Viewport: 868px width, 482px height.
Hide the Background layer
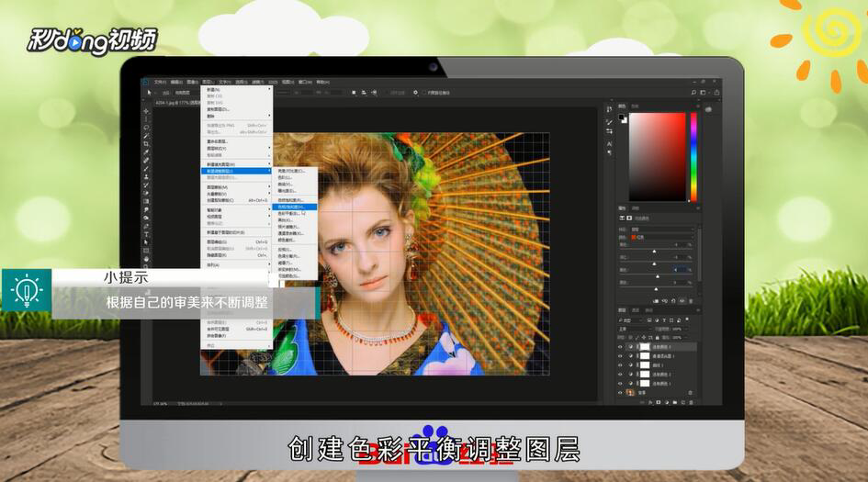[620, 392]
